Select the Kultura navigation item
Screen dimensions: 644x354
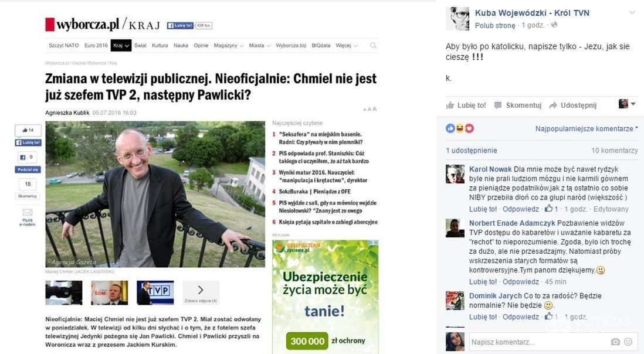click(160, 46)
